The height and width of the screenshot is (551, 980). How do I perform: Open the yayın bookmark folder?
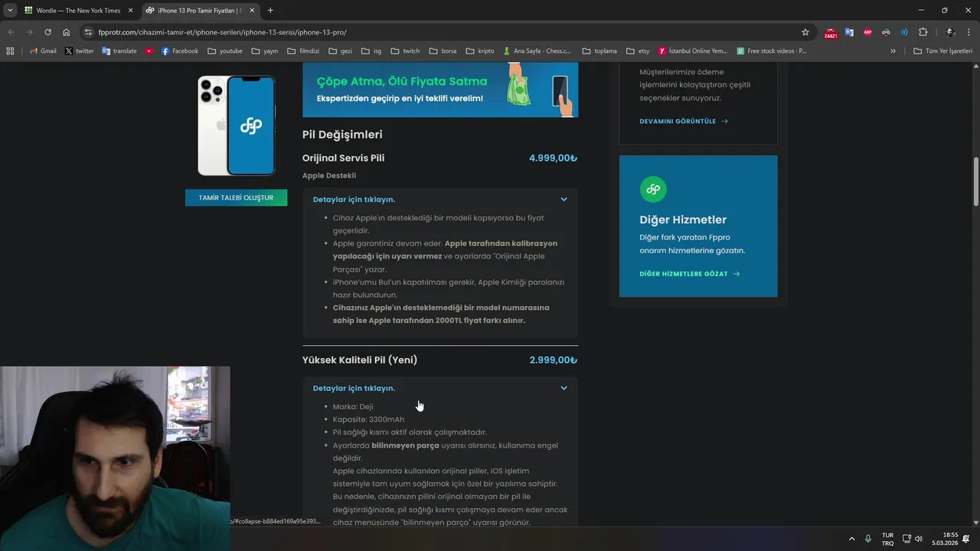264,51
